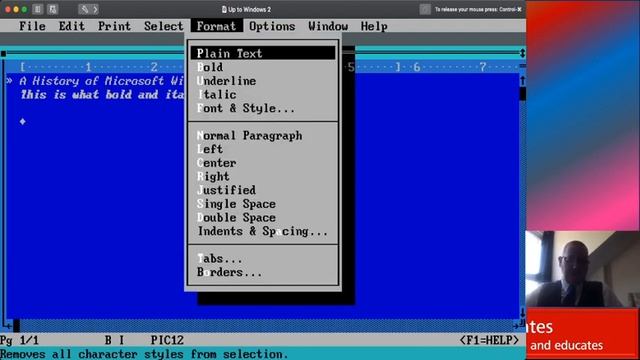This screenshot has height=360, width=640.
Task: Click the webcam video thumbnail
Action: coord(582,269)
